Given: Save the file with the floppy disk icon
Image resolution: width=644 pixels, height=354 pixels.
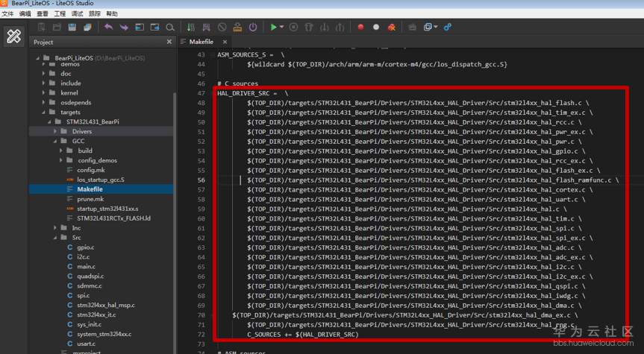Looking at the screenshot, I should [x=72, y=28].
